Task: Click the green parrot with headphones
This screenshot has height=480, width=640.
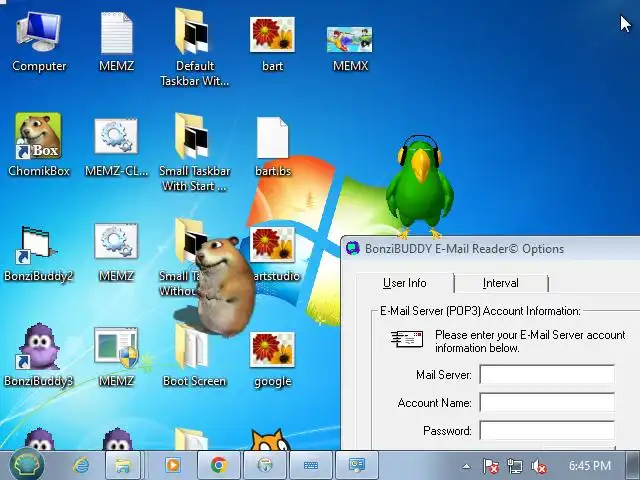Action: click(x=420, y=187)
